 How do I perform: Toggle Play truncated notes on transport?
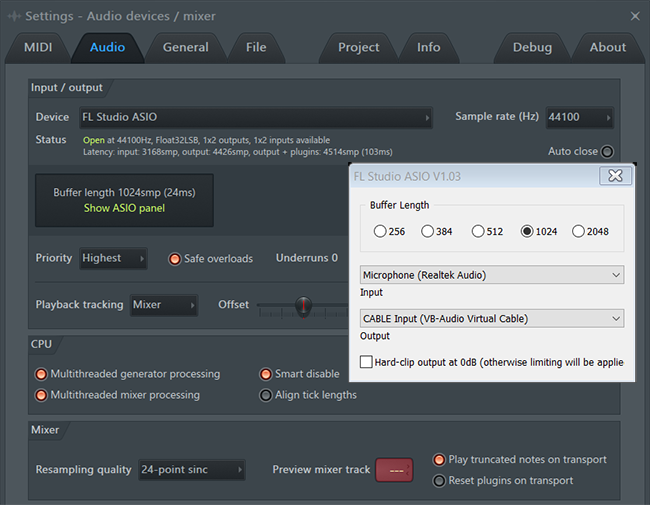(x=439, y=459)
